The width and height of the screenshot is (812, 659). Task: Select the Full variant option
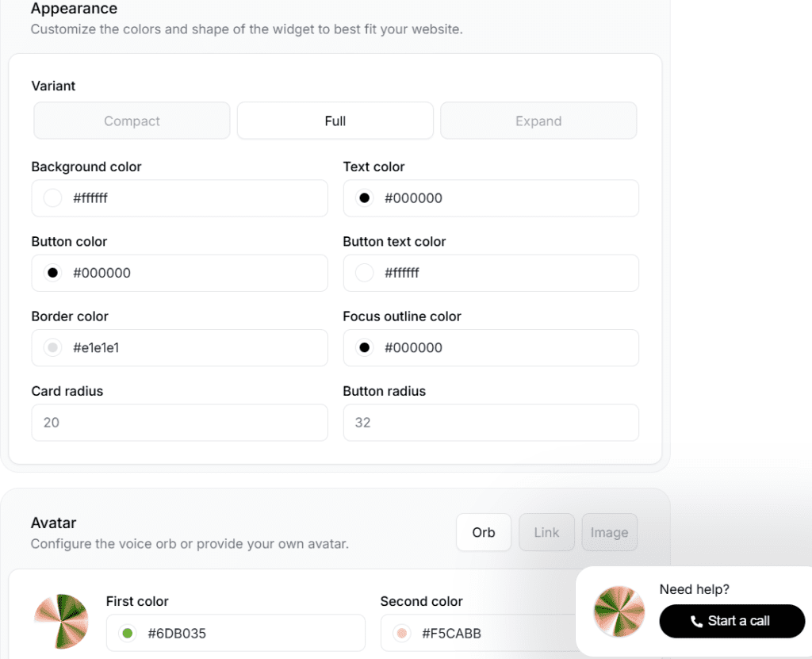tap(335, 121)
